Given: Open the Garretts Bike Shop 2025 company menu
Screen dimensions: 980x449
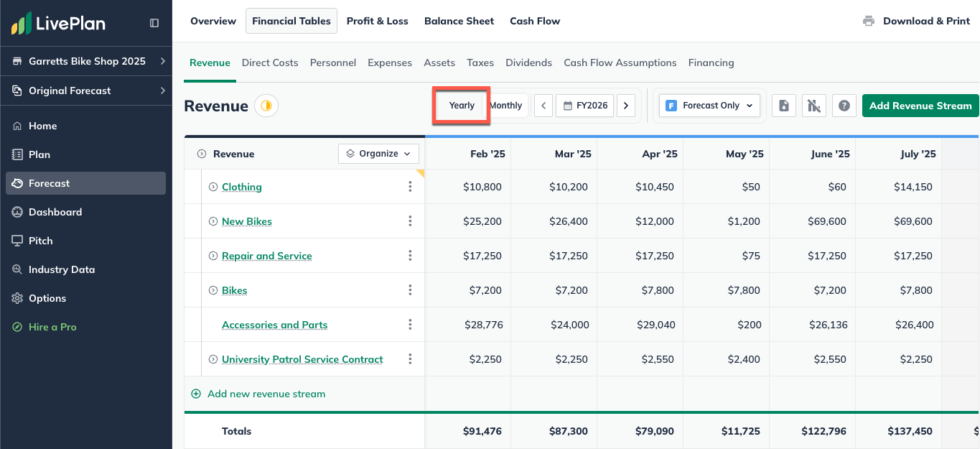Looking at the screenshot, I should (86, 61).
